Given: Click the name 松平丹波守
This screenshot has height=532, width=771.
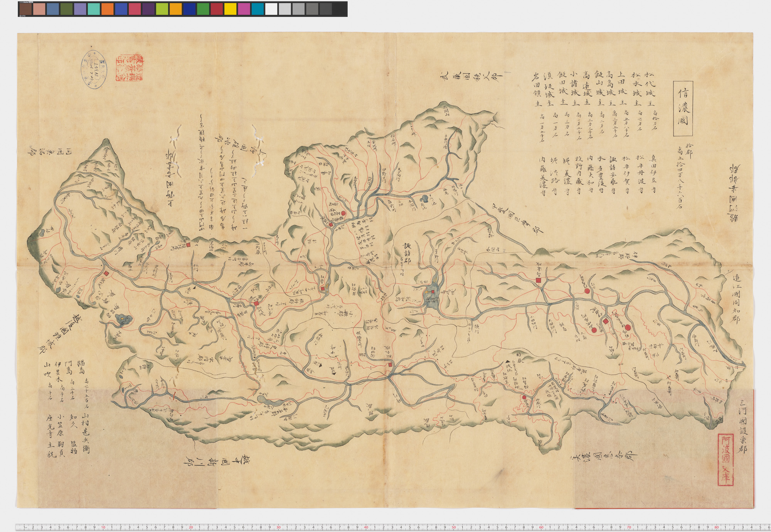Looking at the screenshot, I should 640,175.
